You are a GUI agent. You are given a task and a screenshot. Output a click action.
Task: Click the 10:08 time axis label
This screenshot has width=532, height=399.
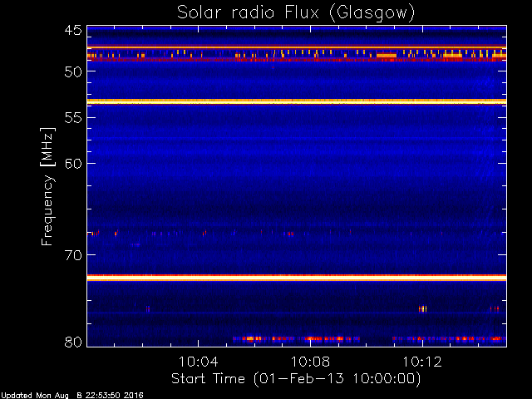coord(310,362)
